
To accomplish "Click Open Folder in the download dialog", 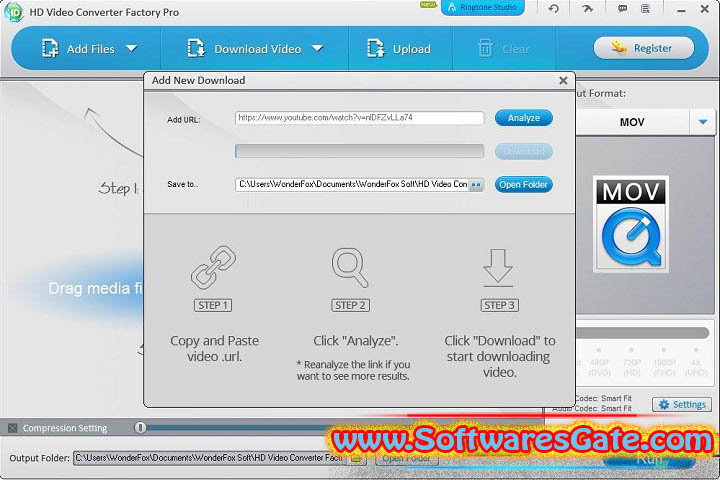I will [x=523, y=185].
